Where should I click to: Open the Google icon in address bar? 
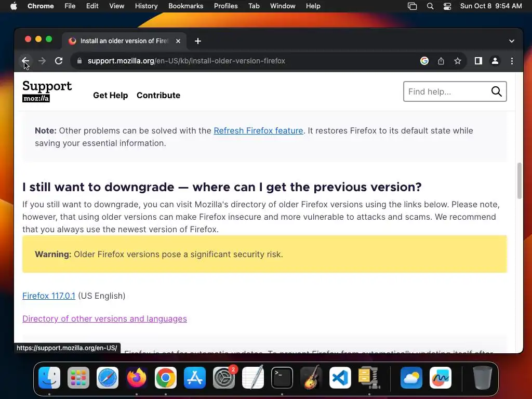click(424, 61)
